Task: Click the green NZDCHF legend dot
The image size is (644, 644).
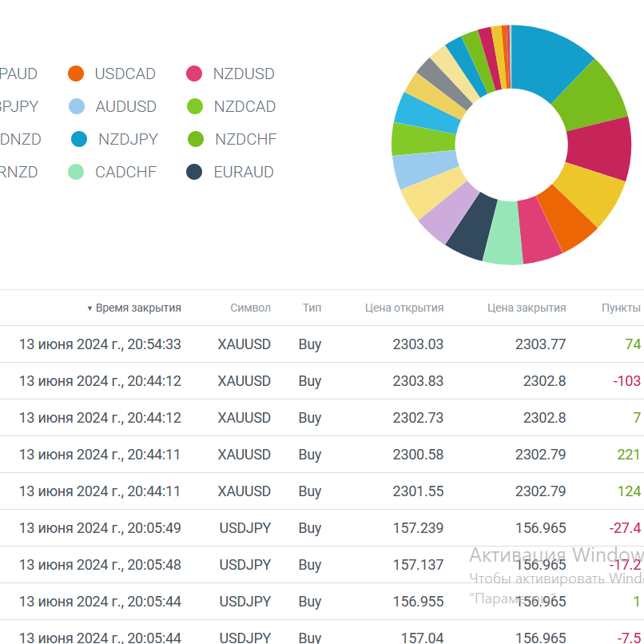Action: 196,140
